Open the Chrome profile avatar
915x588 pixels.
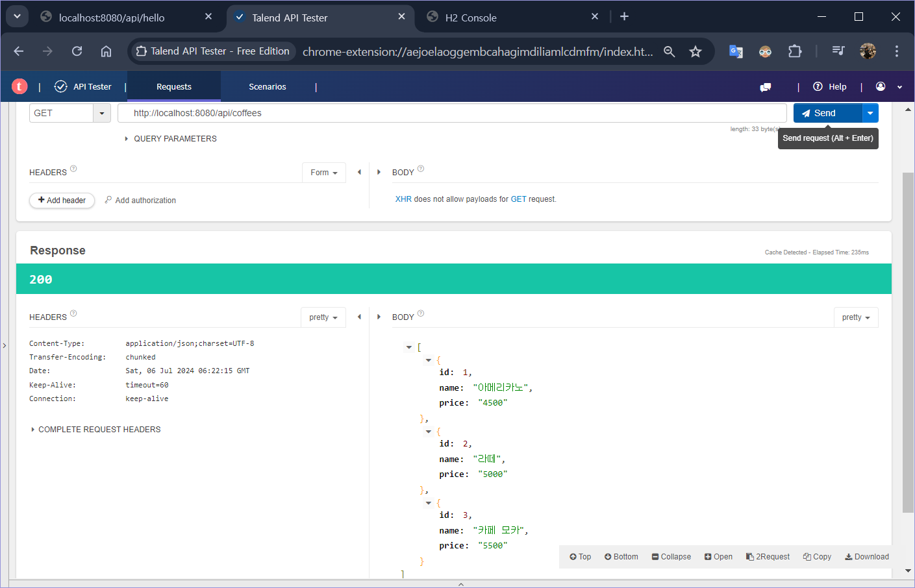868,51
